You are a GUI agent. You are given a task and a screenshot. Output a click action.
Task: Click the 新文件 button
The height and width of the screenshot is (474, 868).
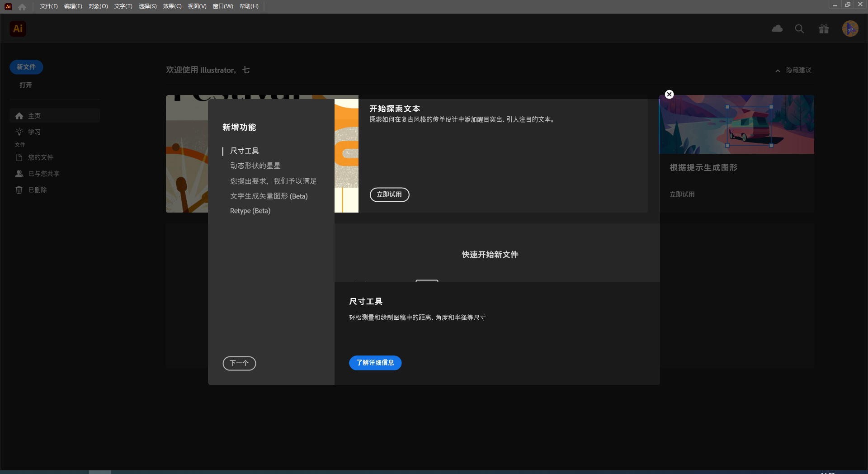click(x=26, y=66)
